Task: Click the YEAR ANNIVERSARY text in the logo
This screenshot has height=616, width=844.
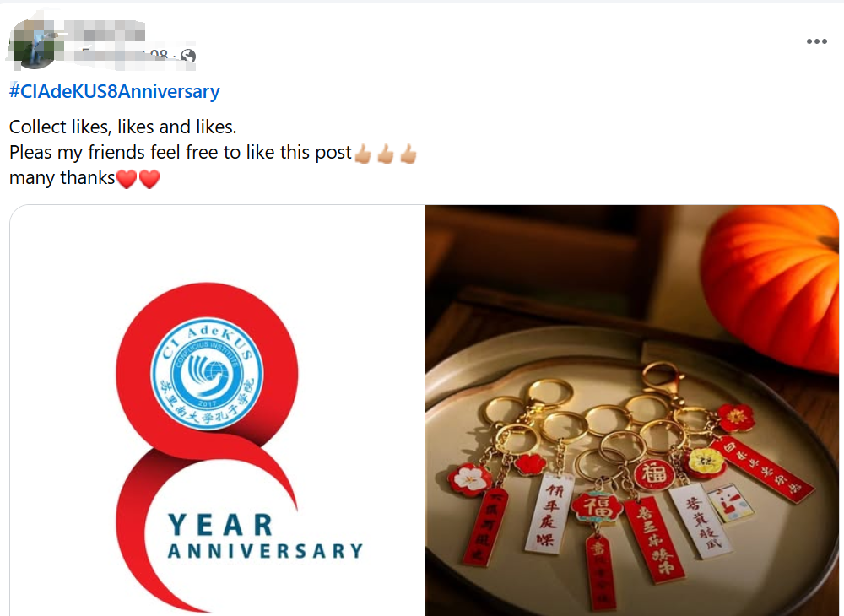Action: [x=265, y=537]
